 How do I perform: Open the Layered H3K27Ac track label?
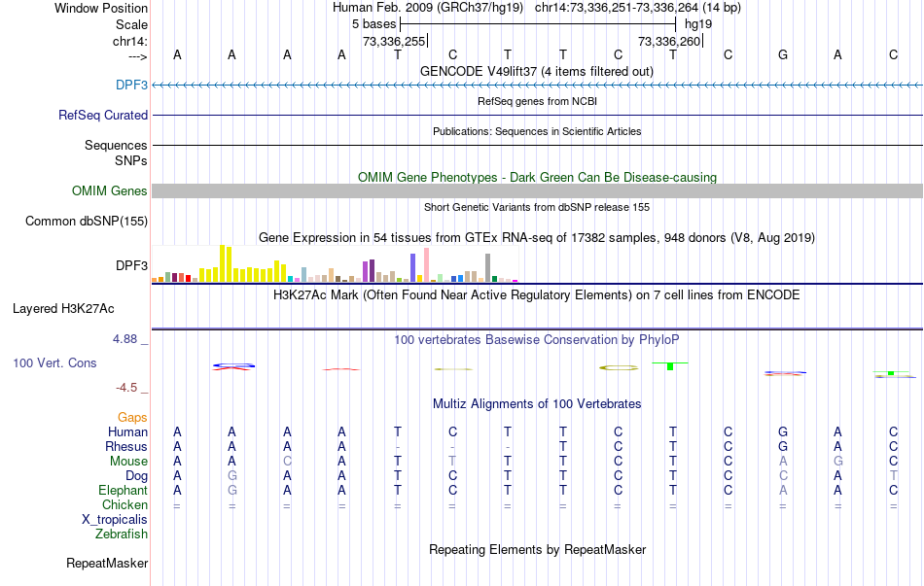click(x=63, y=309)
